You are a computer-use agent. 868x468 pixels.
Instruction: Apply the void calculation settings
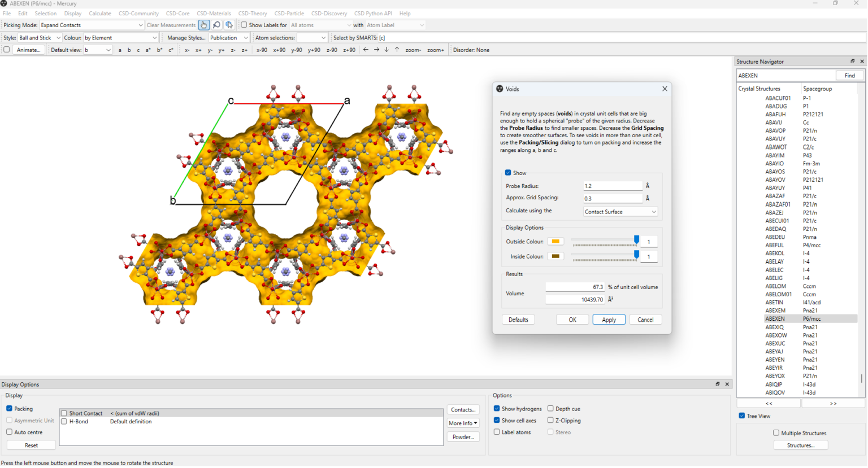[609, 320]
